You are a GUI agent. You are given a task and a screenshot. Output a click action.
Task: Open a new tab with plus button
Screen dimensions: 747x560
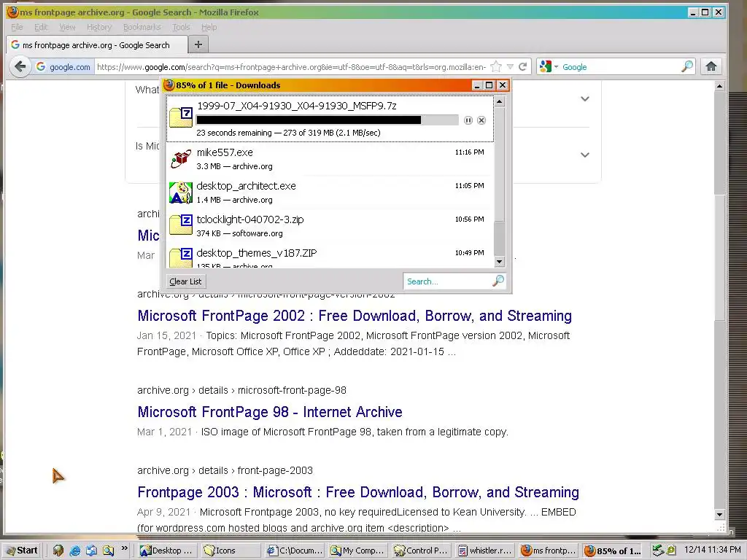click(x=198, y=44)
